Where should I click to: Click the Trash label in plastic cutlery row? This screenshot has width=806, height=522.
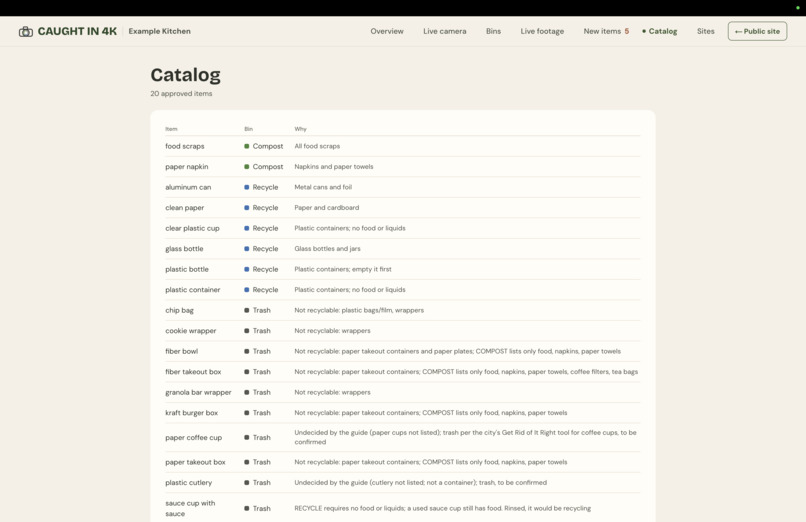(x=262, y=483)
